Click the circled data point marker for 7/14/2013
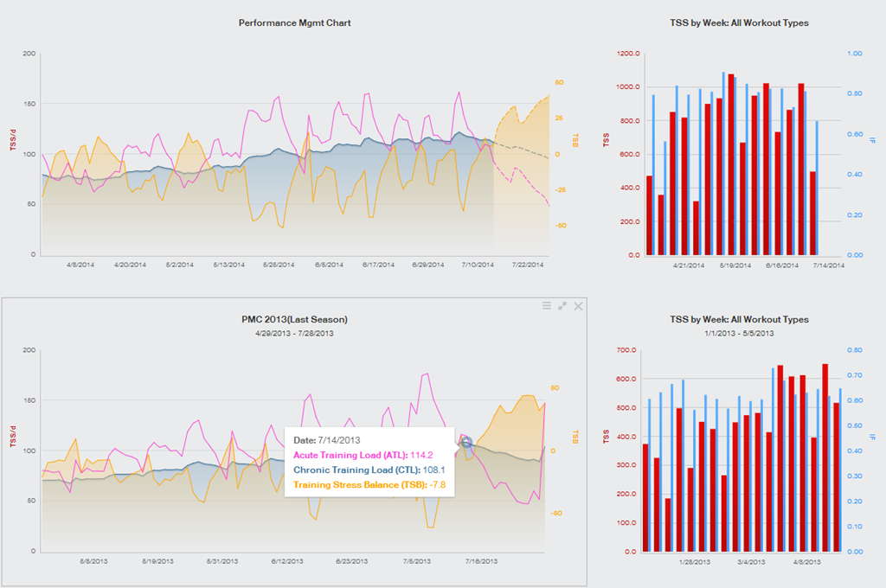 pyautogui.click(x=467, y=443)
